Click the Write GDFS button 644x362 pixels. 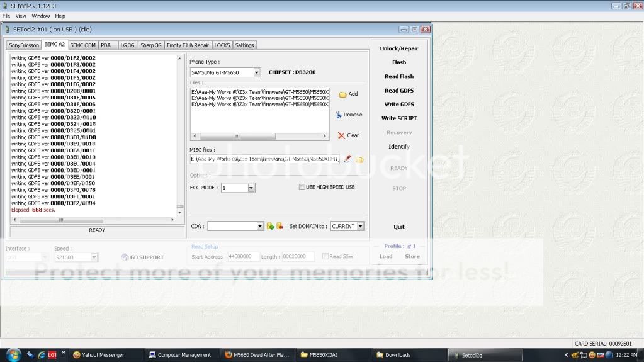pyautogui.click(x=399, y=105)
